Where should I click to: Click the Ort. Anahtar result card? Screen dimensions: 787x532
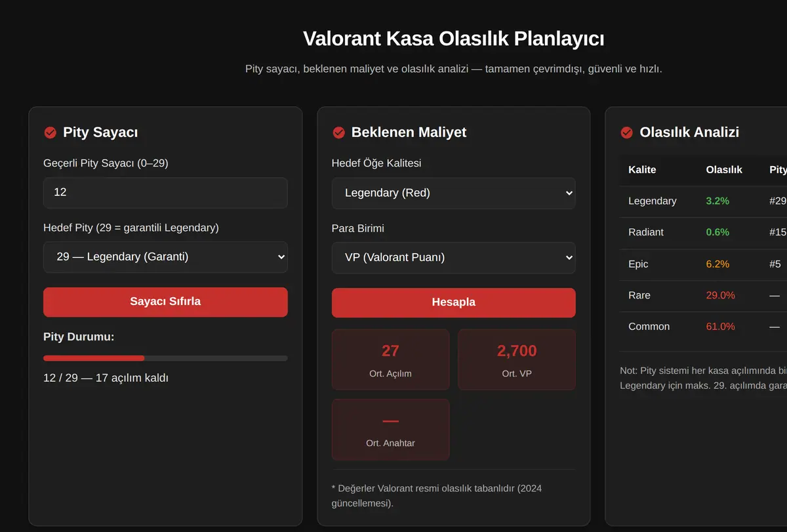coord(390,430)
